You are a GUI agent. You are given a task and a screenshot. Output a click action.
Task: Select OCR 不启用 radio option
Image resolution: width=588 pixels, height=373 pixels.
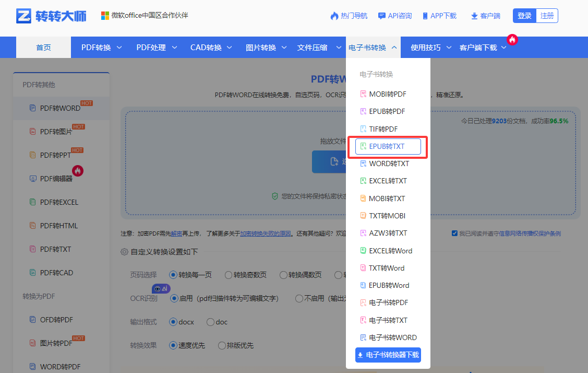(x=299, y=299)
